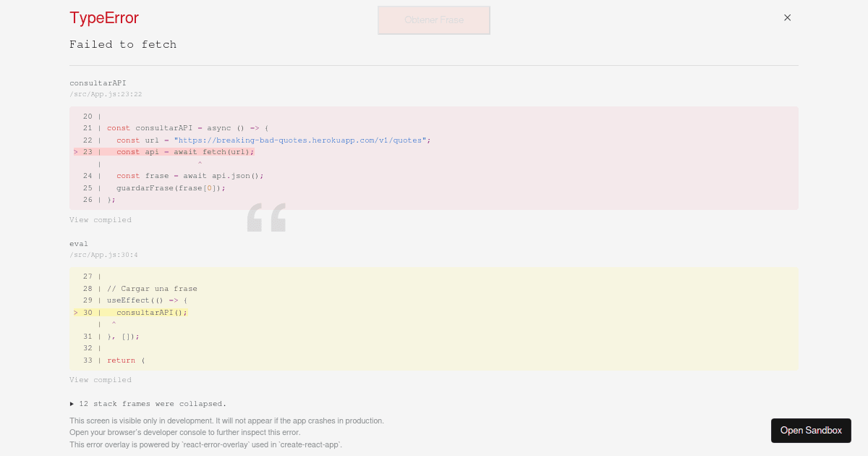Open the second View compiled link
The height and width of the screenshot is (456, 868).
(x=101, y=379)
